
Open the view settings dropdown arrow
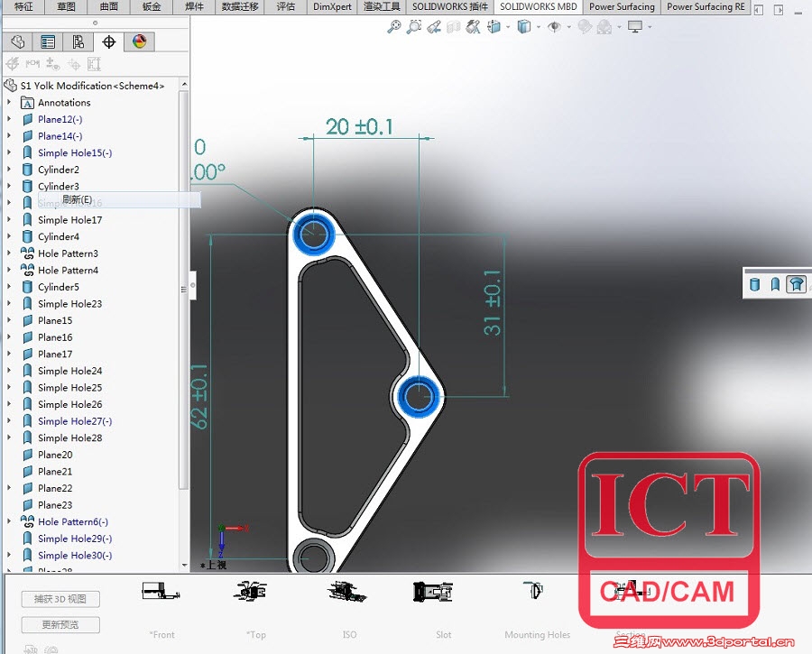(650, 27)
